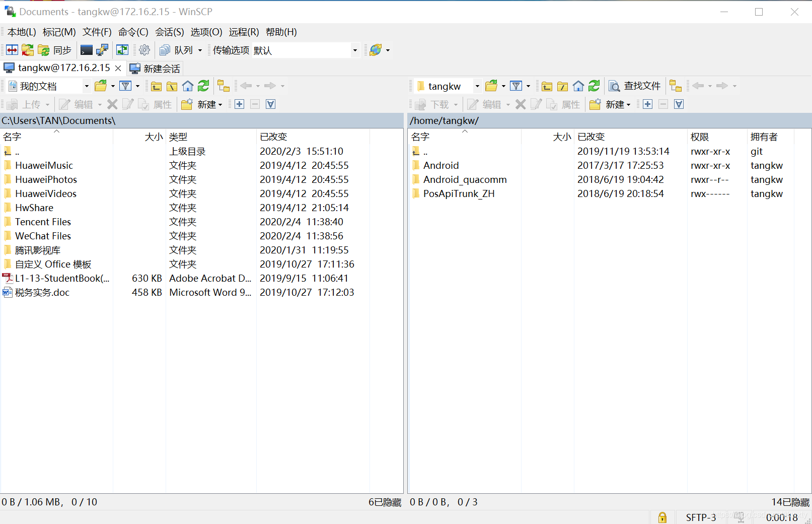Sort remote files by 权限 column header

[717, 137]
